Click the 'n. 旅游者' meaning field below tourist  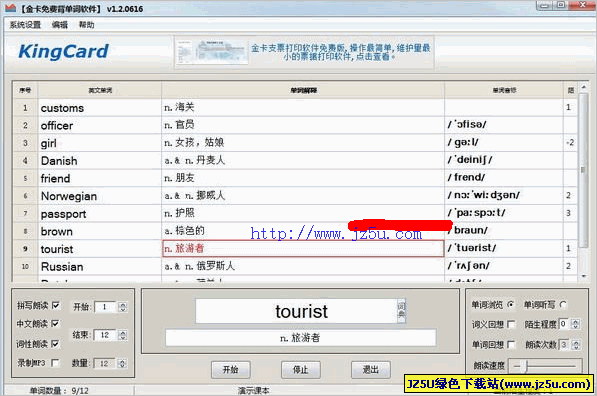301,338
